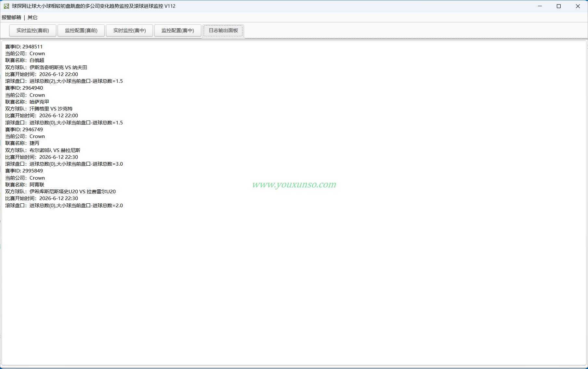Click the app soccer icon in title bar
Screen dimensions: 588x369
(x=6, y=6)
